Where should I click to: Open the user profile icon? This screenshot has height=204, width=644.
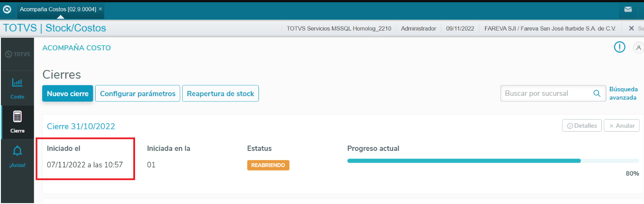[638, 48]
